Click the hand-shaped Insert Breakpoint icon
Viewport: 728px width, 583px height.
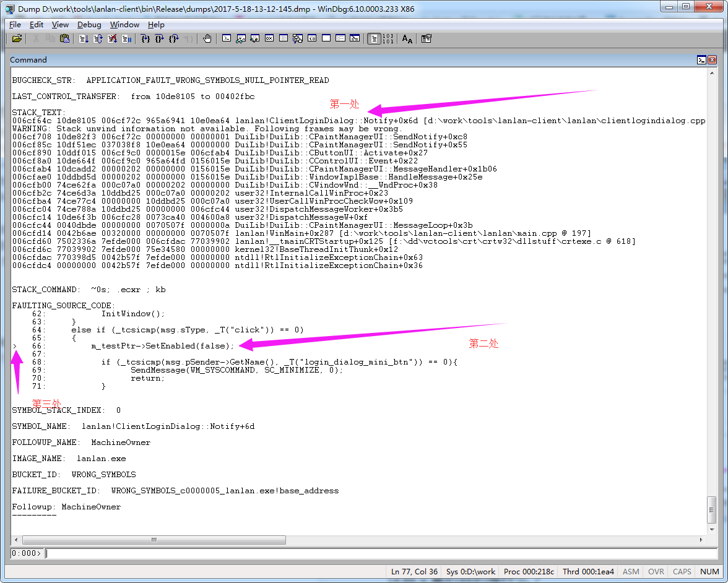pos(207,38)
